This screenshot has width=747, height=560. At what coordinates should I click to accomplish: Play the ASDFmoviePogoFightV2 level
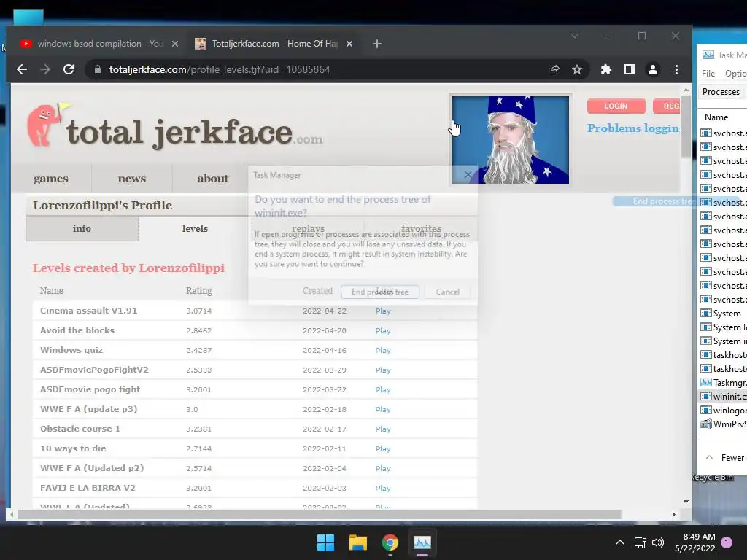(x=383, y=370)
